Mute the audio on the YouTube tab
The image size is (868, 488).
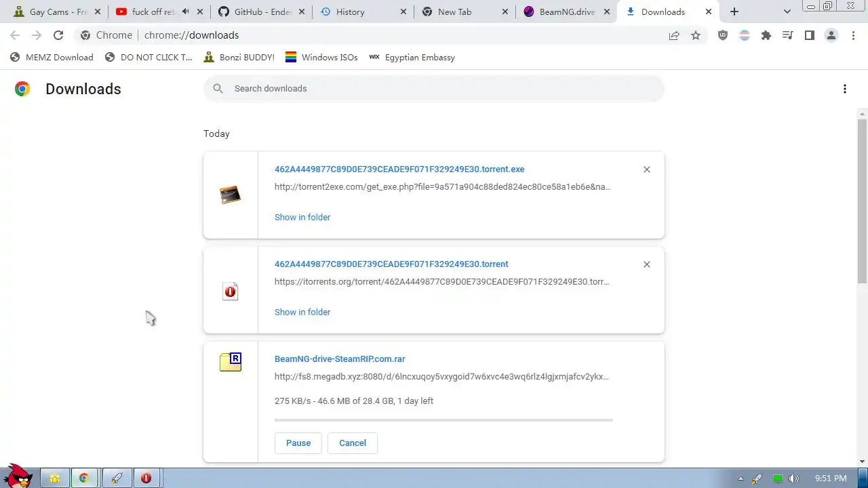[x=186, y=12]
